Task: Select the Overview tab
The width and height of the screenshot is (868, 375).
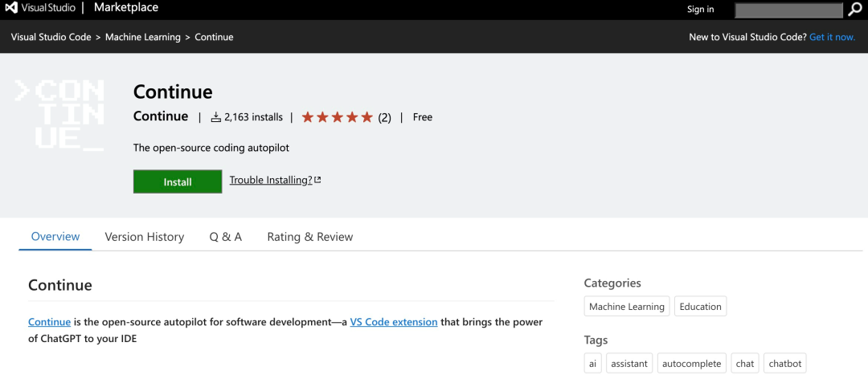Action: [x=55, y=237]
